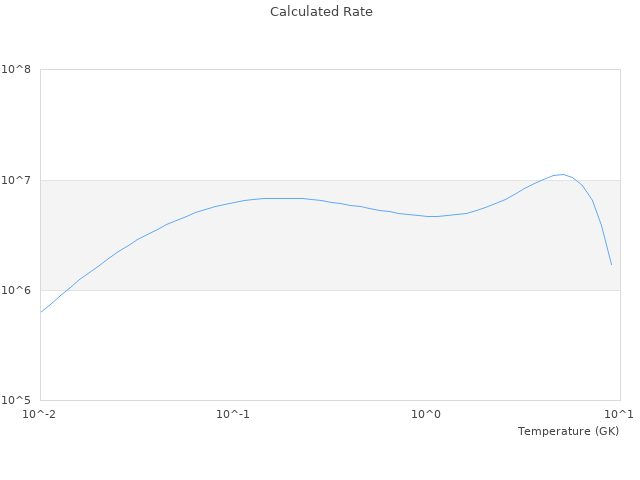This screenshot has width=640, height=480.
Task: Click the "Calculated Rate" chart title
Action: point(320,12)
